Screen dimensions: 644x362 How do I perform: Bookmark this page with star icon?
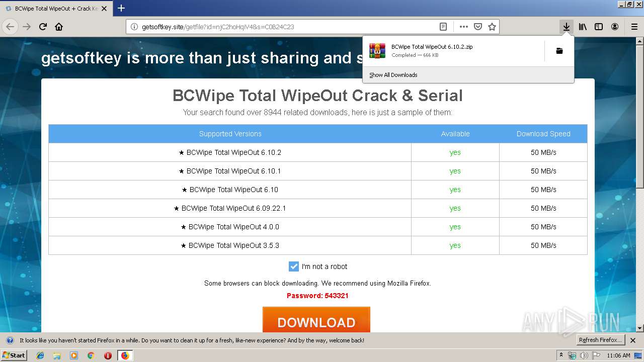tap(492, 27)
